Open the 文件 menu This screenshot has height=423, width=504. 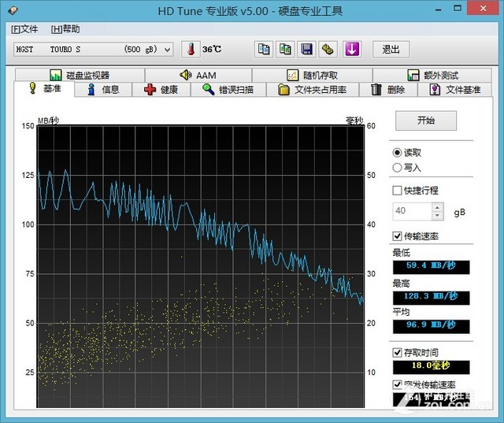click(24, 29)
